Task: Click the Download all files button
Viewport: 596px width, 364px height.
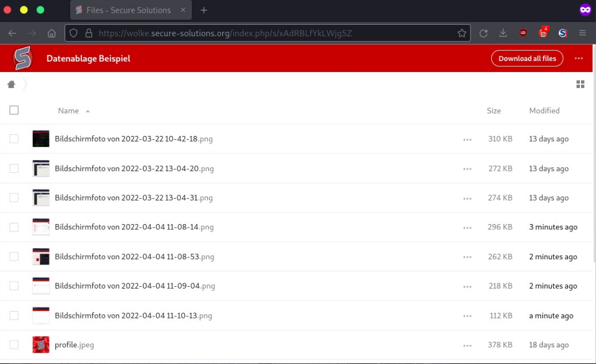Action: [x=527, y=58]
